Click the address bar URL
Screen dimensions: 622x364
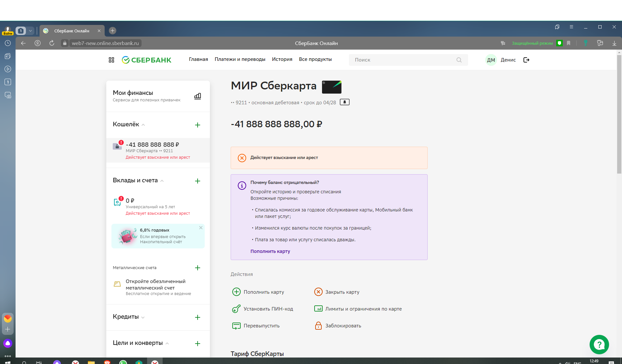pos(105,43)
